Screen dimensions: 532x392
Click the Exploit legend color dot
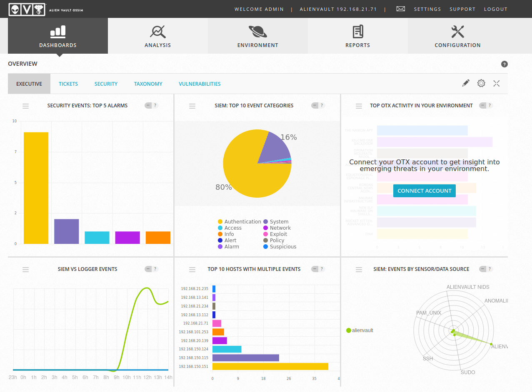pyautogui.click(x=266, y=234)
